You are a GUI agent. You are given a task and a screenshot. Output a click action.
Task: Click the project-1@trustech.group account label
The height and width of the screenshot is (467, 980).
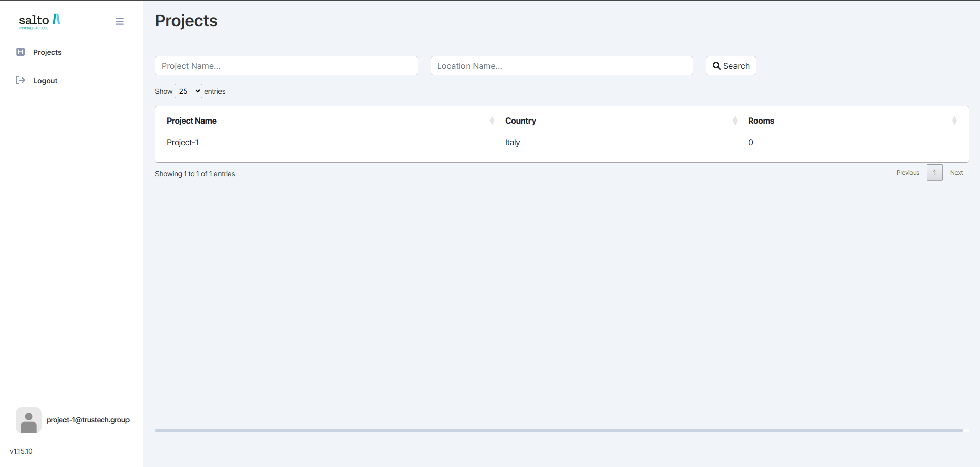(x=88, y=420)
